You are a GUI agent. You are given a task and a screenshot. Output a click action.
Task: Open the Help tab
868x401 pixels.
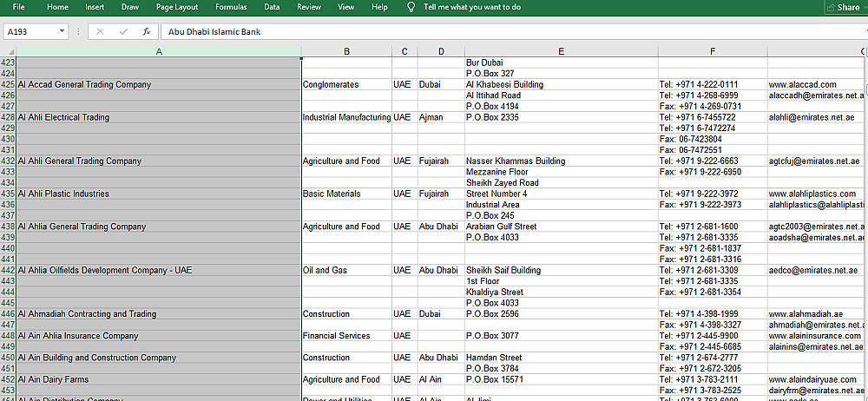380,7
